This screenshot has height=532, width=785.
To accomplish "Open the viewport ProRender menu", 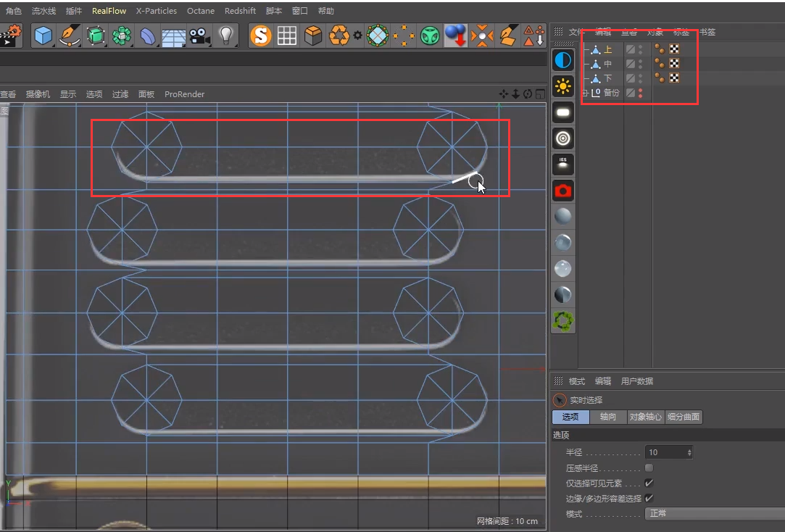I will pos(184,94).
